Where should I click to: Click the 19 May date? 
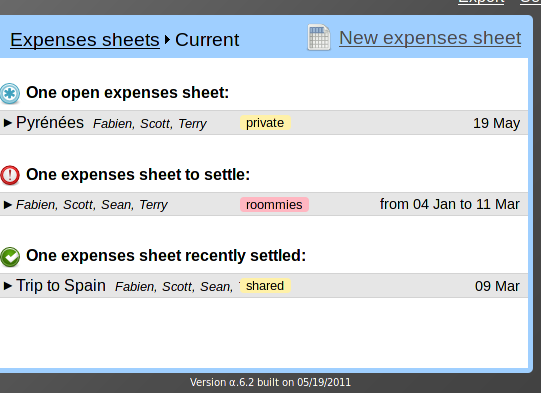pos(496,123)
